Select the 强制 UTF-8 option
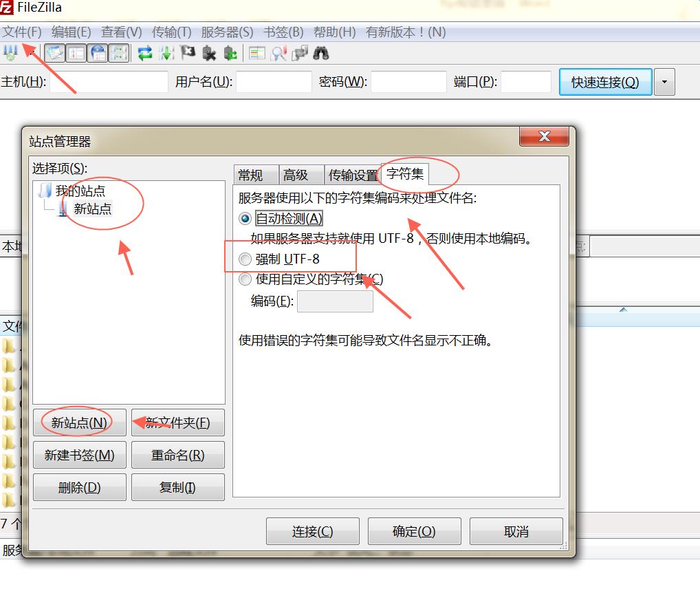 pyautogui.click(x=245, y=259)
